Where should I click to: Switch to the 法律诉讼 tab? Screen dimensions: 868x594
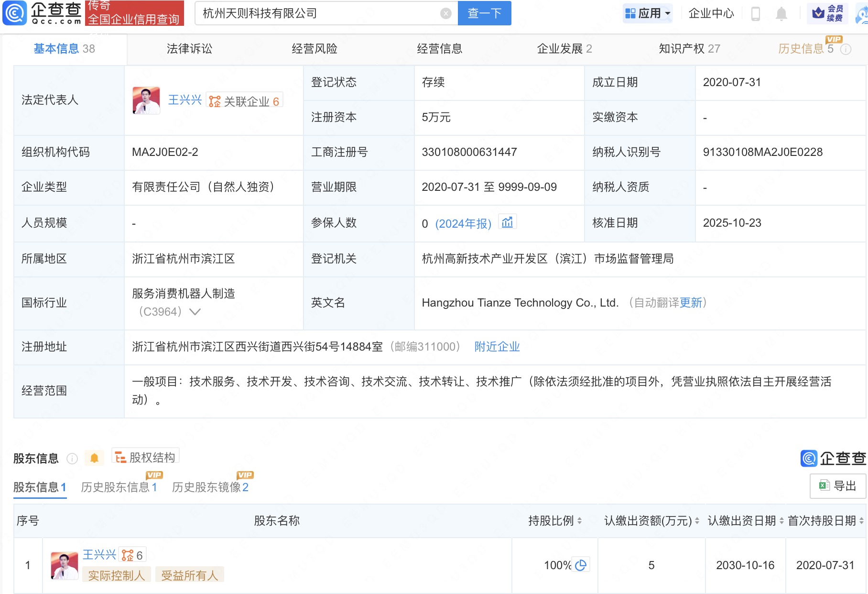[x=189, y=49]
